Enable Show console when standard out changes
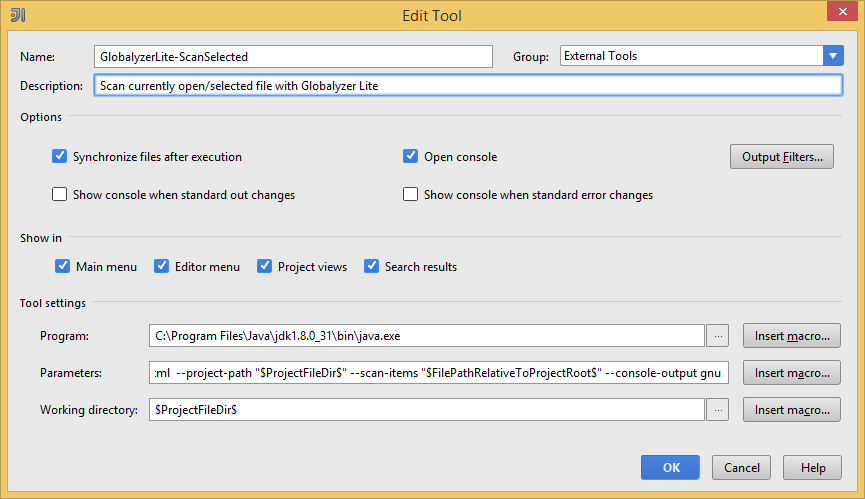Viewport: 865px width, 499px height. [60, 195]
